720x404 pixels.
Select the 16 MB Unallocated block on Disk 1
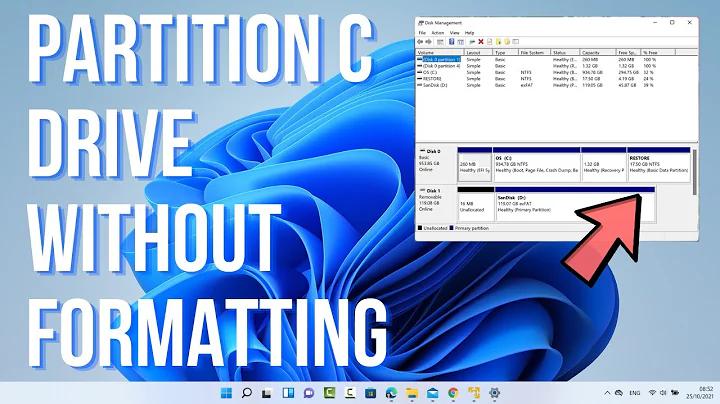[476, 204]
